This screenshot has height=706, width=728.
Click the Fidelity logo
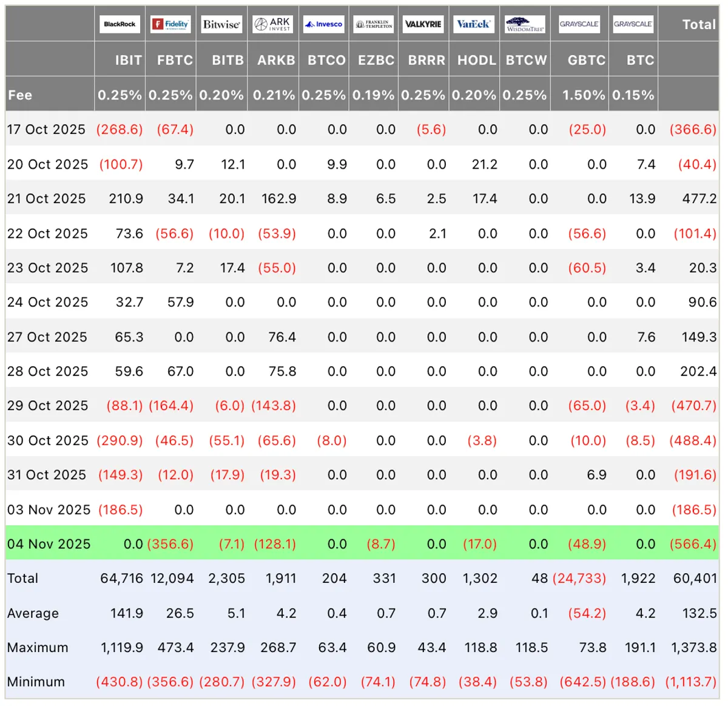click(170, 24)
